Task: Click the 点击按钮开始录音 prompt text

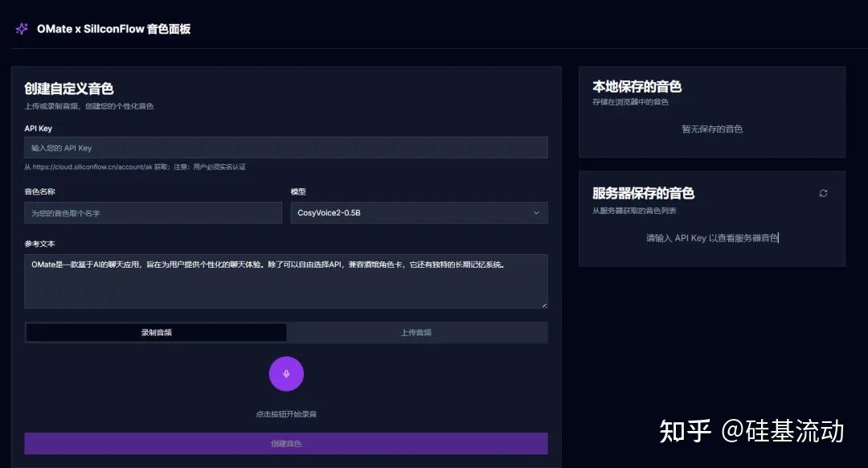Action: point(286,413)
